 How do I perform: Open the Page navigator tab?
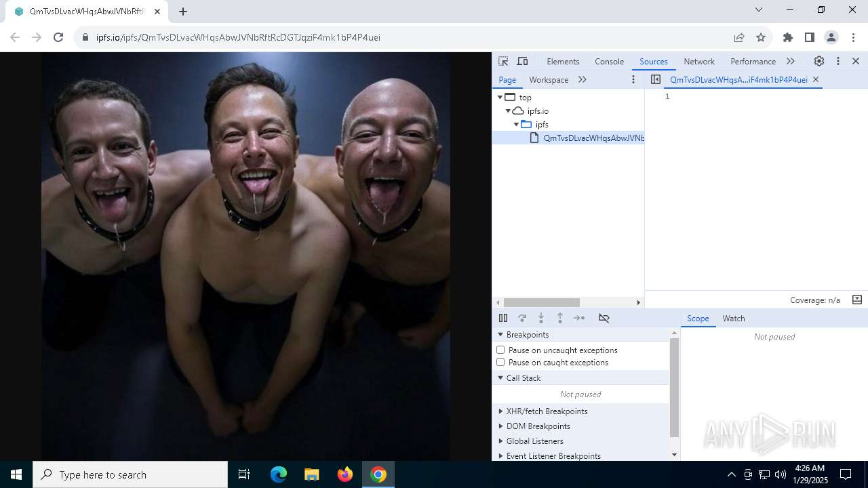click(507, 79)
